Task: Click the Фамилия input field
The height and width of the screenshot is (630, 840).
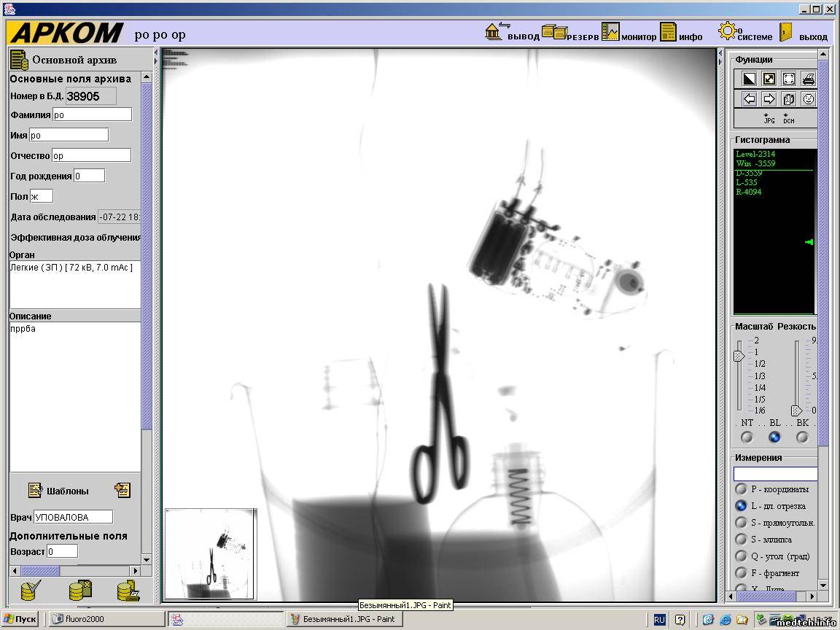Action: pos(92,114)
